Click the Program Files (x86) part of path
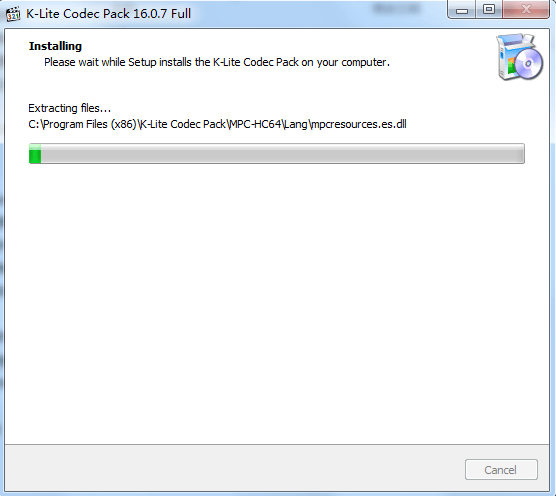 [89, 124]
